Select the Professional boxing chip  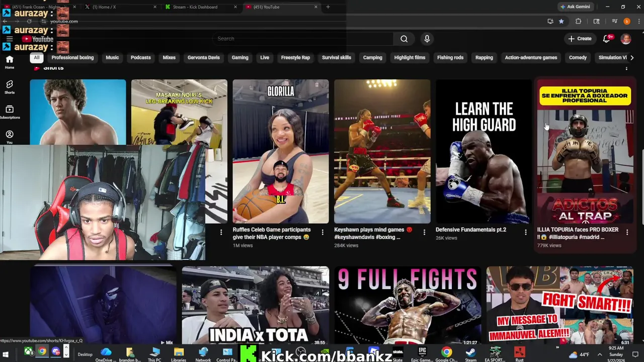72,57
